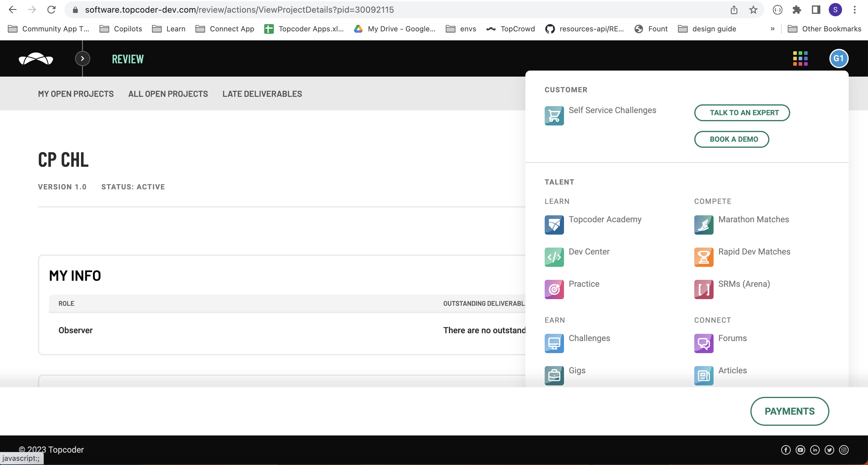868x465 pixels.
Task: Click the Topcoder logo in the header
Action: [x=36, y=59]
